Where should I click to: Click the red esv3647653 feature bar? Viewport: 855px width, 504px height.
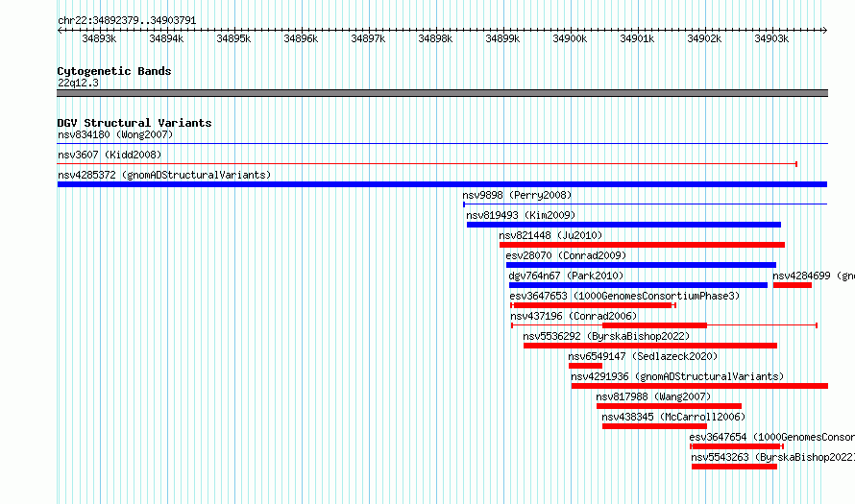click(594, 305)
